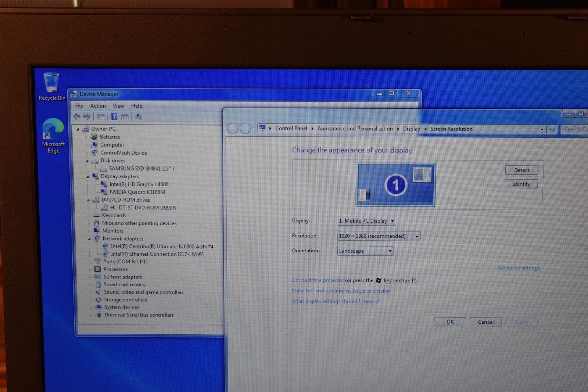Viewport: 588px width, 392px height.
Task: Open the Help menu in Device Manager
Action: click(x=137, y=106)
